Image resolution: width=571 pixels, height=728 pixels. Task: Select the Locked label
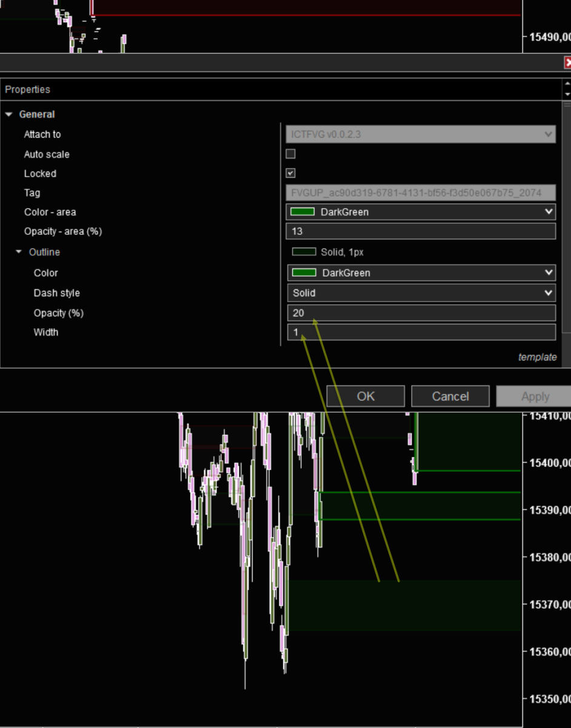[x=40, y=174]
